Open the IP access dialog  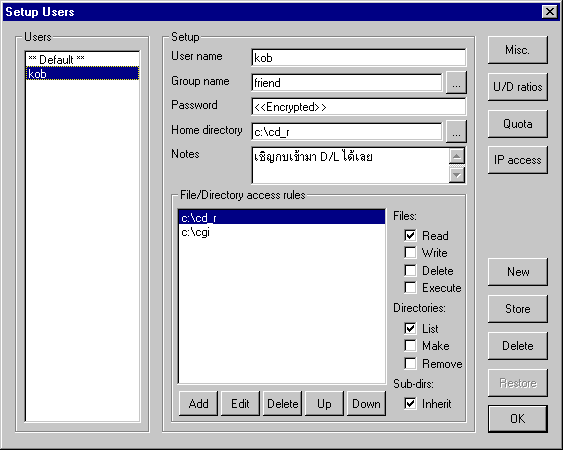(x=517, y=160)
